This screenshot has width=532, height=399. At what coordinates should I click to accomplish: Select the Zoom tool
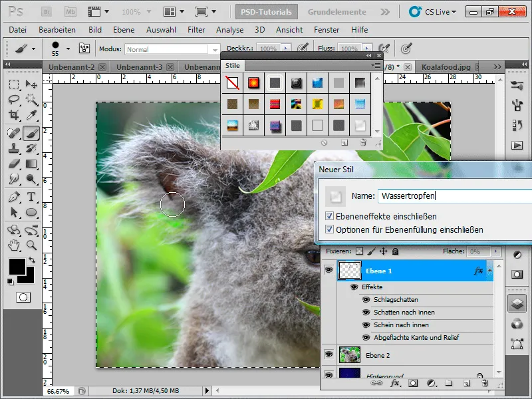31,245
